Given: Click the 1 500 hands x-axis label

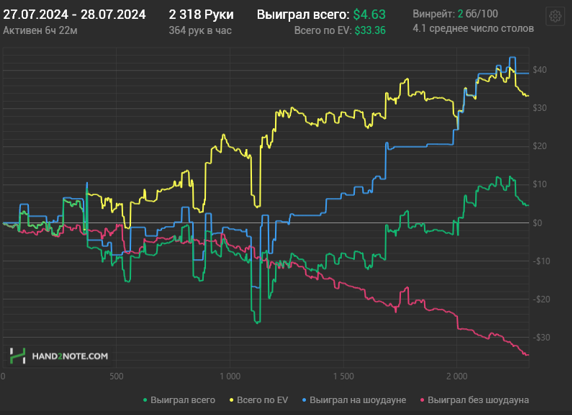Looking at the screenshot, I should (343, 376).
